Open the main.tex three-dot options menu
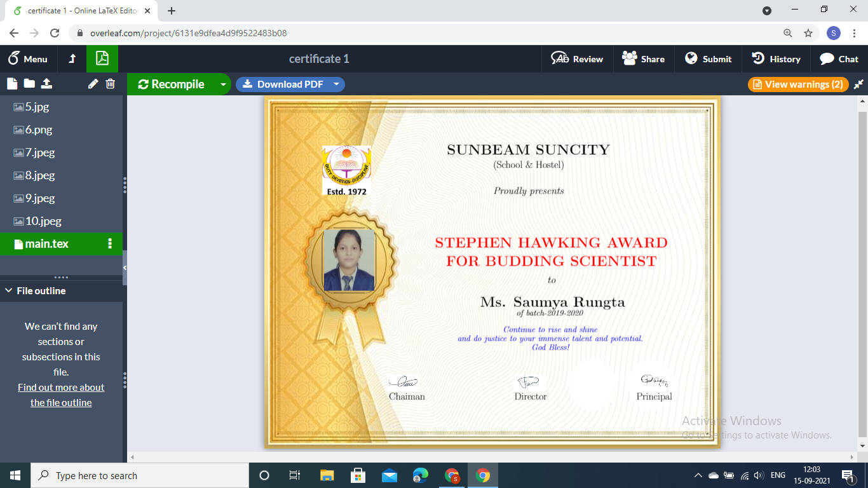The image size is (868, 488). 110,243
